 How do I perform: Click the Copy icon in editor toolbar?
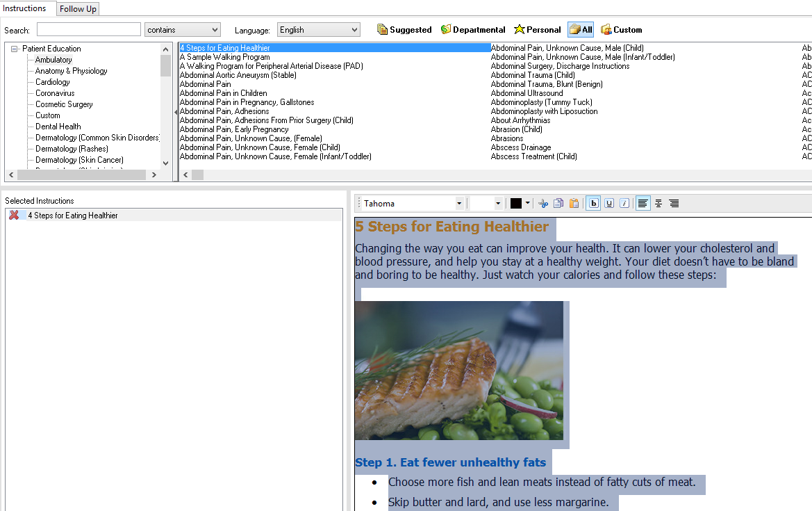point(558,204)
